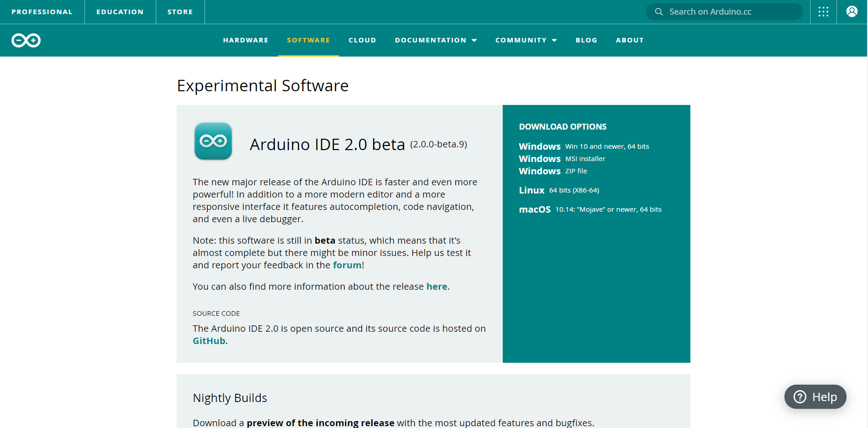This screenshot has width=868, height=428.
Task: Open the Store tab
Action: click(x=180, y=12)
